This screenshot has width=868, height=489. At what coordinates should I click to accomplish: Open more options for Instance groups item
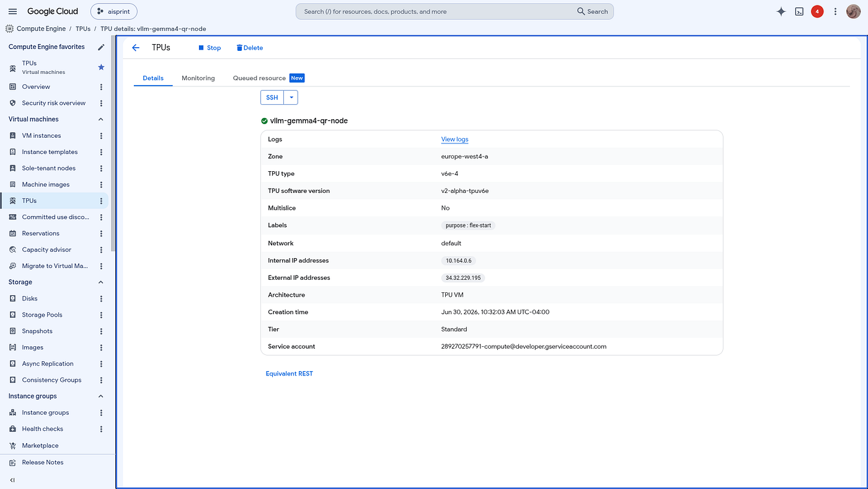102,413
